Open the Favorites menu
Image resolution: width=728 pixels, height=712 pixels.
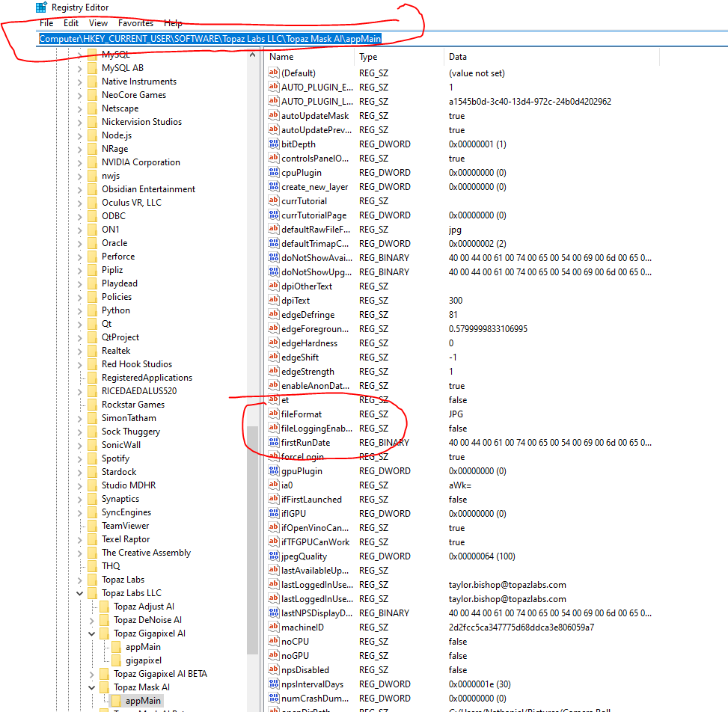pyautogui.click(x=135, y=23)
